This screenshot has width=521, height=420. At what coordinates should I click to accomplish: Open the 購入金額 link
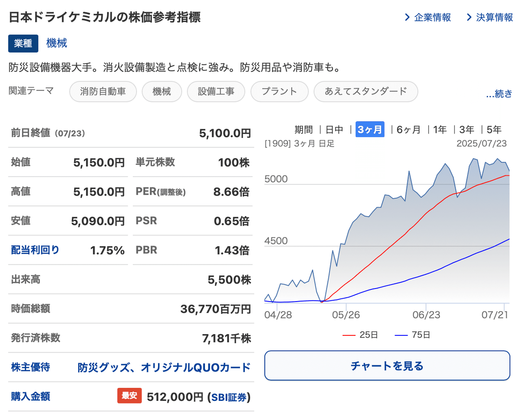30,397
